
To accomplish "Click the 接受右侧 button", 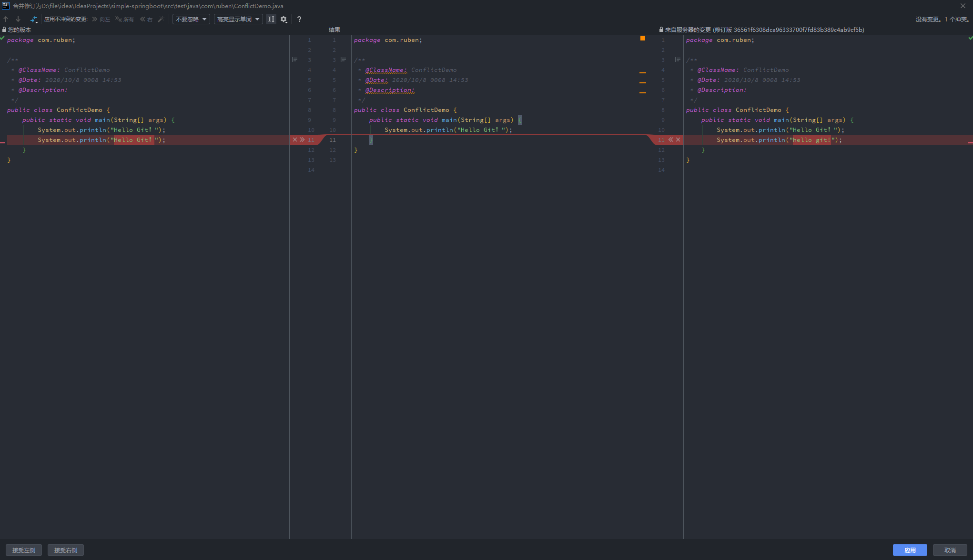I will click(66, 550).
